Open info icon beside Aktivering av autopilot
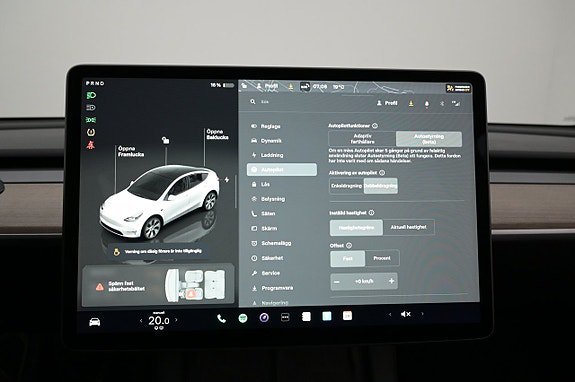This screenshot has width=575, height=382. pos(382,173)
